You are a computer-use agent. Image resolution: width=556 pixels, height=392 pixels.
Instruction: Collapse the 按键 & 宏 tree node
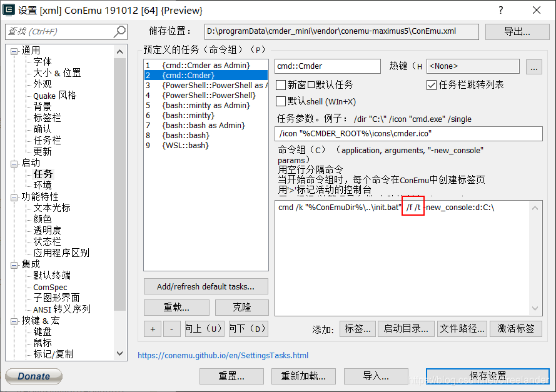pyautogui.click(x=14, y=321)
